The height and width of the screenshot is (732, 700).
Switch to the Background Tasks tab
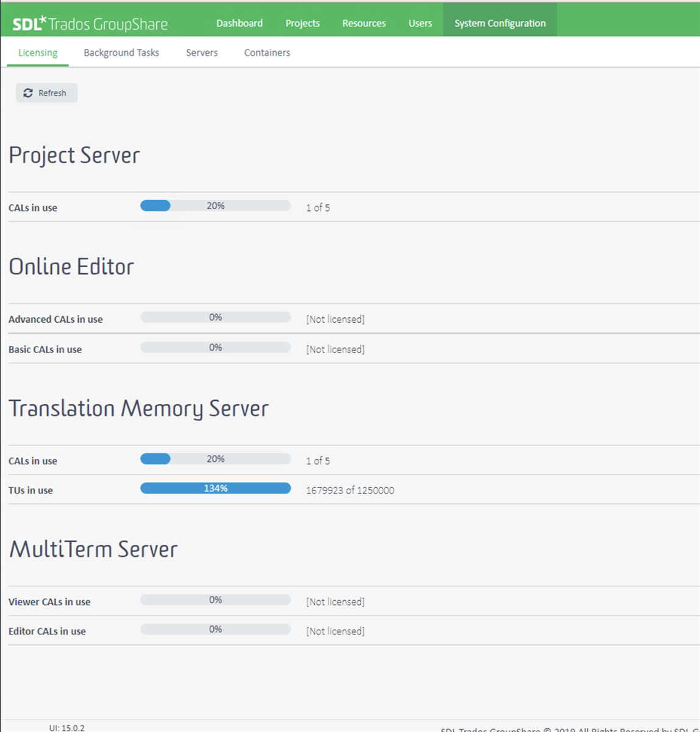click(121, 52)
